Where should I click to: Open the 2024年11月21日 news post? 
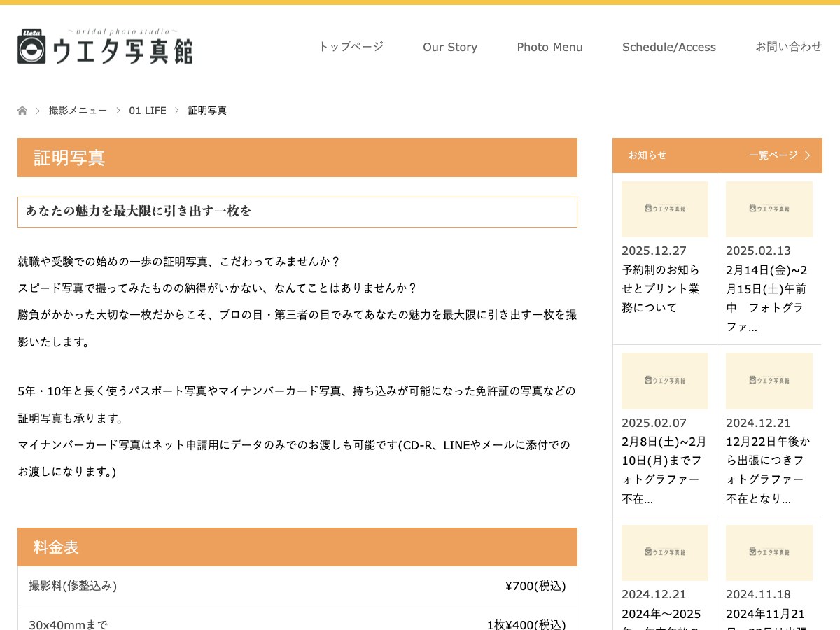[766, 619]
